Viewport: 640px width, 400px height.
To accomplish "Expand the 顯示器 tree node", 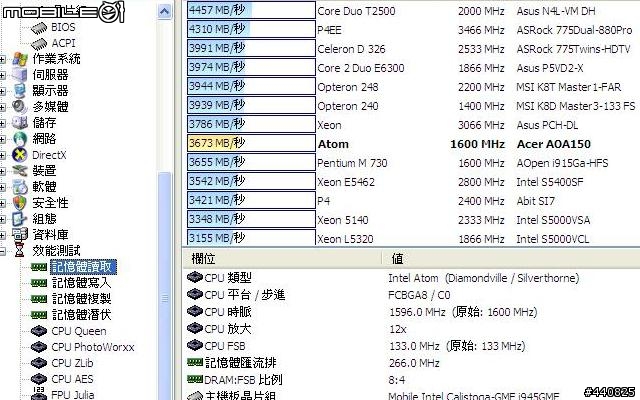I will pyautogui.click(x=2, y=91).
